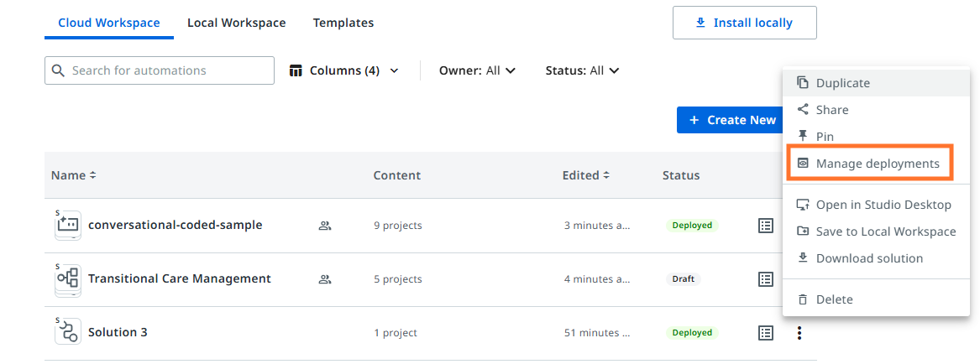This screenshot has height=364, width=980.
Task: Click the '3 minutes a...' edited cell
Action: [x=598, y=226]
